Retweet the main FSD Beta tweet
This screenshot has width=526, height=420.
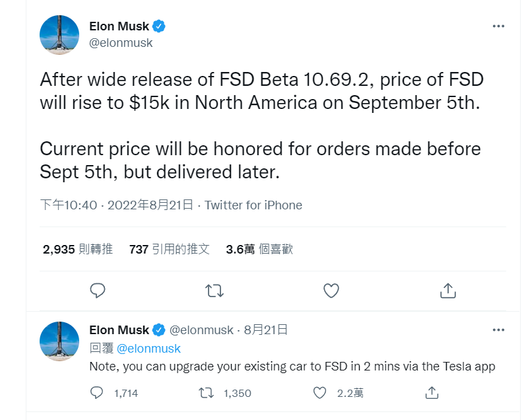tap(214, 291)
